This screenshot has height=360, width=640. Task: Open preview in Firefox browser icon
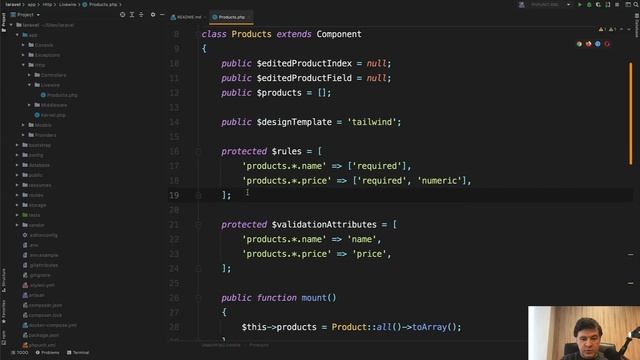point(589,44)
